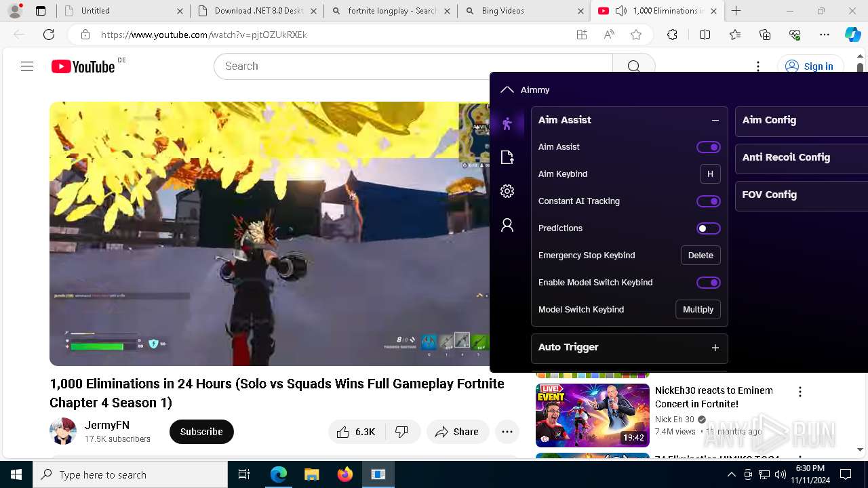868x488 pixels.
Task: Open YouTube hamburger guide menu
Action: [x=27, y=66]
